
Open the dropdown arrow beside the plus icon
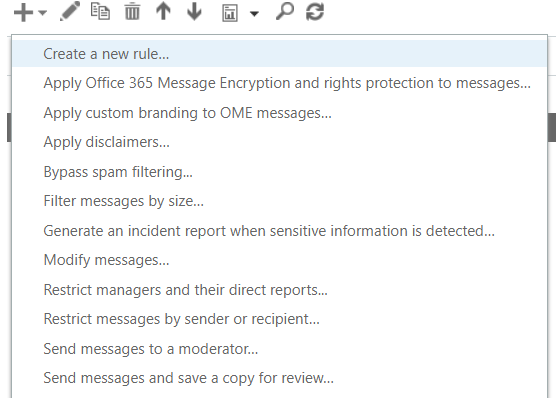[x=43, y=13]
